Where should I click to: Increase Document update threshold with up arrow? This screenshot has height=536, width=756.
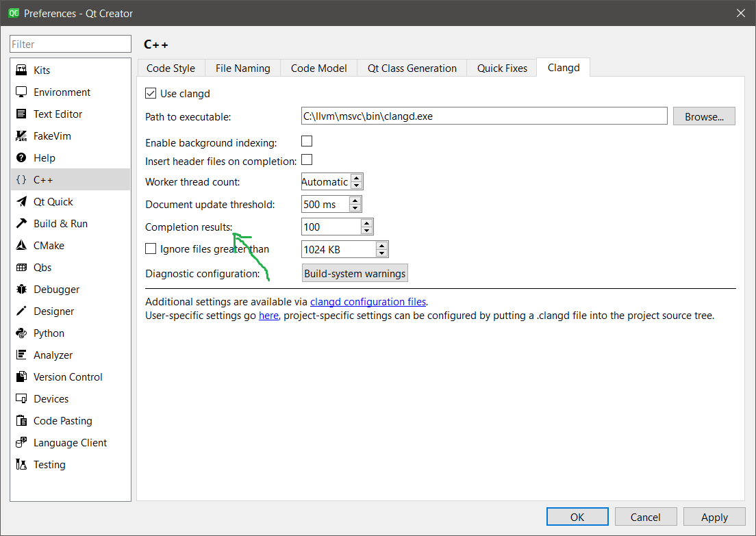[x=354, y=201]
